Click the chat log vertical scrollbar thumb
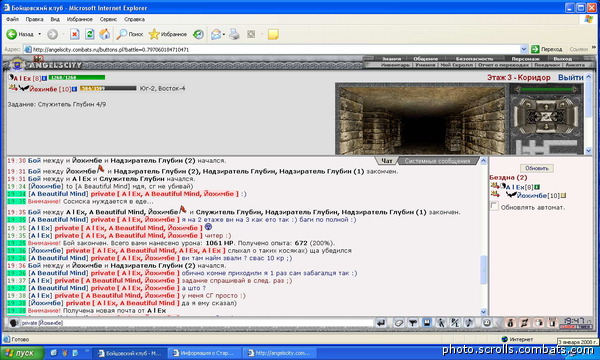The image size is (600, 360). tap(483, 270)
